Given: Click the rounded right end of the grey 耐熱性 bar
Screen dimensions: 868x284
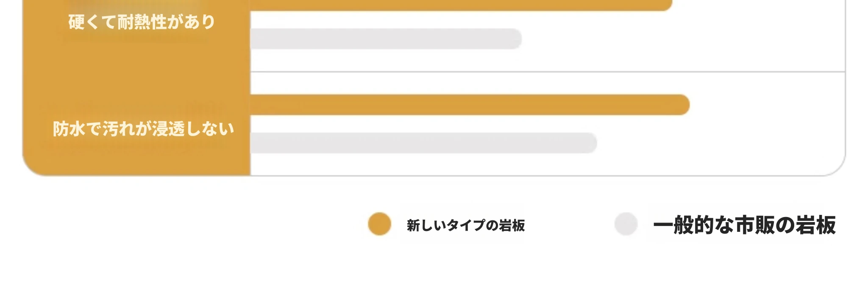Looking at the screenshot, I should [x=515, y=39].
